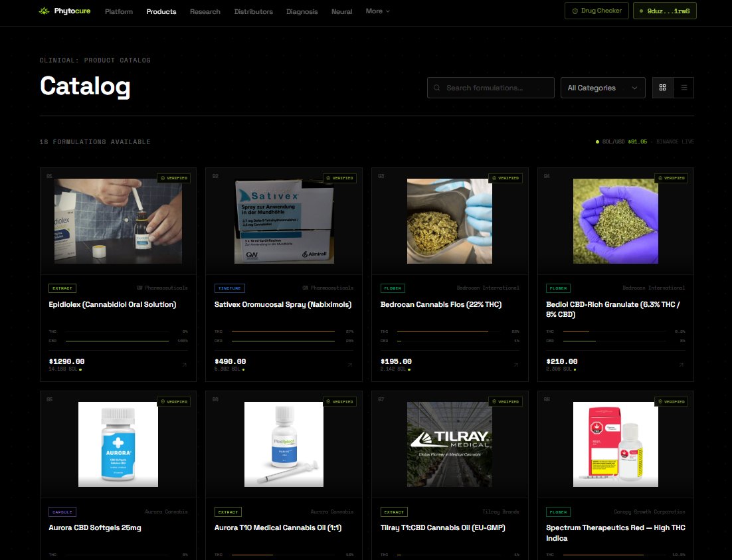
Task: Switch to list view layout
Action: click(684, 88)
